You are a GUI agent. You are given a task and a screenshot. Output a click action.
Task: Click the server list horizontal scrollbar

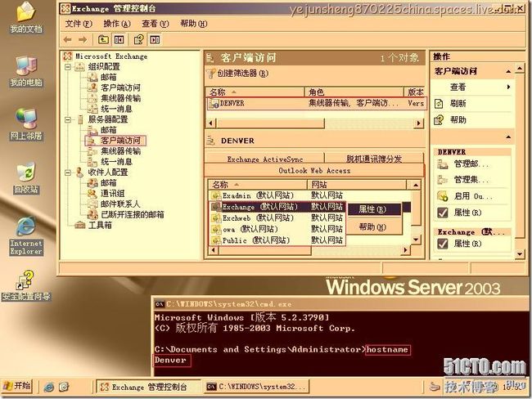coord(314,123)
